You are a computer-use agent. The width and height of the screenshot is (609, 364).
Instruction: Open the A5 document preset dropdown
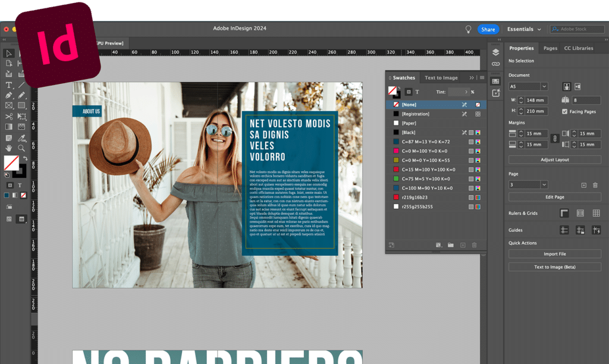click(x=544, y=87)
